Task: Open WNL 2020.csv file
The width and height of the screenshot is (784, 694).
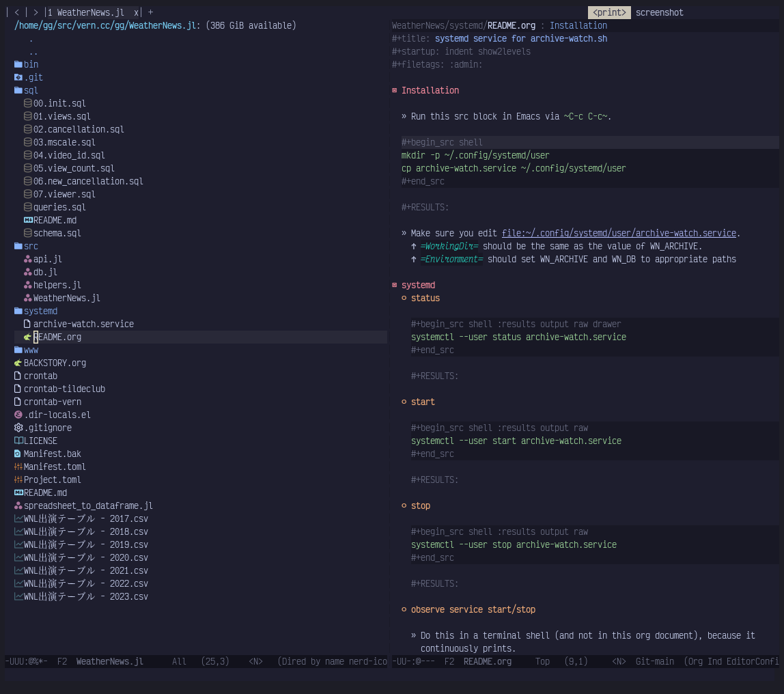Action: pyautogui.click(x=85, y=558)
